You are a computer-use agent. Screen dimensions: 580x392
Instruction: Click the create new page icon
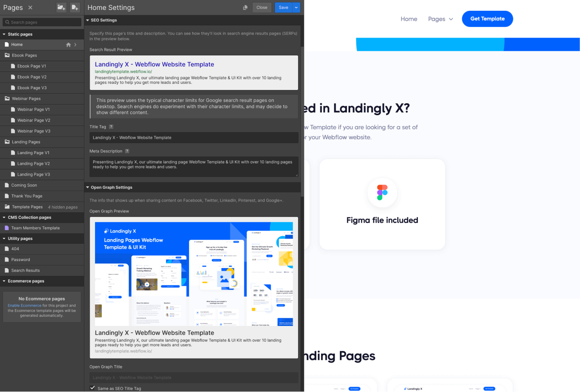75,7
